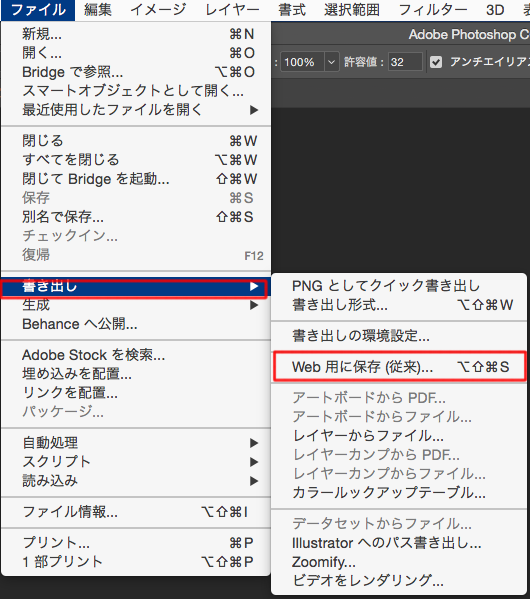530x599 pixels.
Task: Choose Web 用に保存 (従来)...
Action: 399,367
